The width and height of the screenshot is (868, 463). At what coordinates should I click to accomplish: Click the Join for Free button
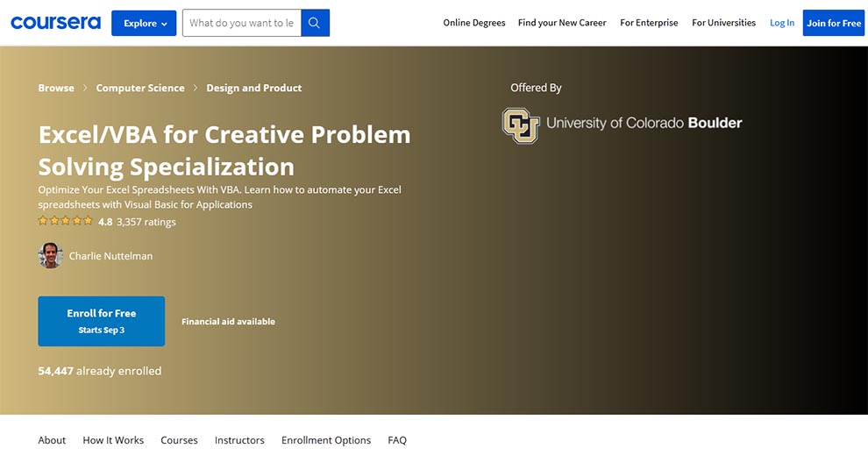click(x=834, y=23)
